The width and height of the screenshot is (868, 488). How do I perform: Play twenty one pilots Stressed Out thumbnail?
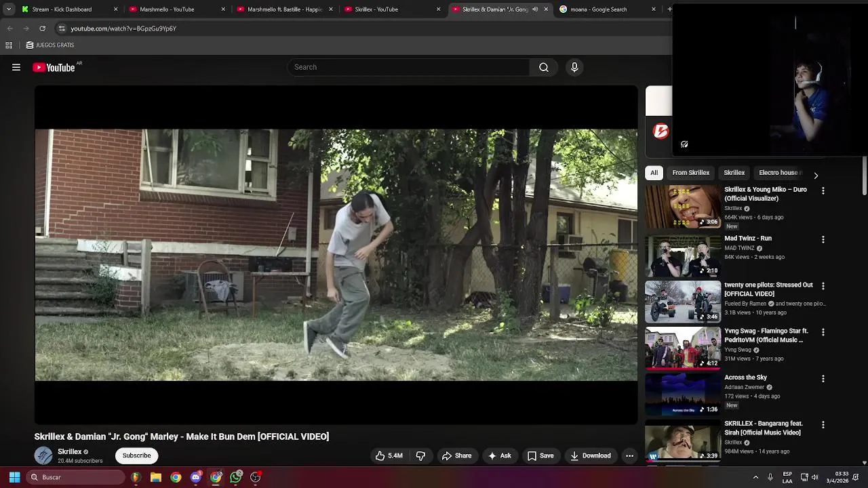683,302
